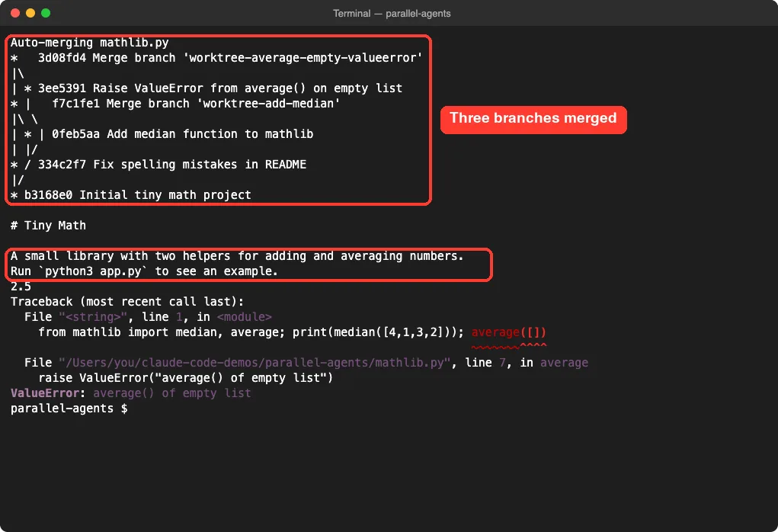Click branch name 'worktree-average-empty-valueerror'
The height and width of the screenshot is (532, 778).
(x=303, y=58)
